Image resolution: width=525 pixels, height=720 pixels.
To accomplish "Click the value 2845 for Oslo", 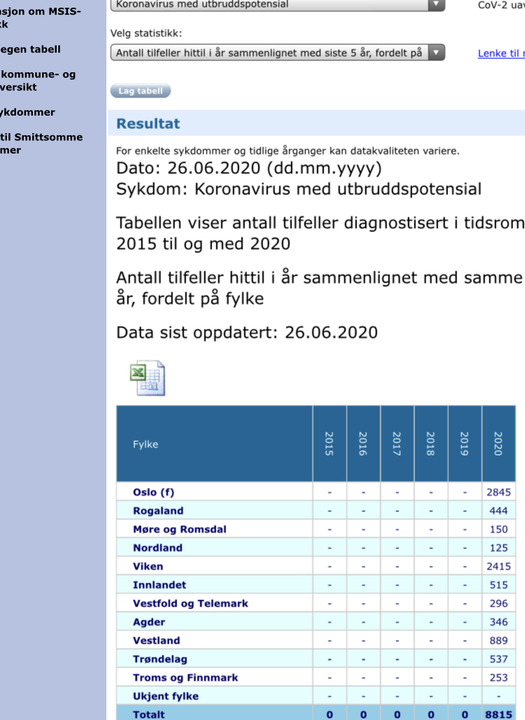I will (x=499, y=492).
